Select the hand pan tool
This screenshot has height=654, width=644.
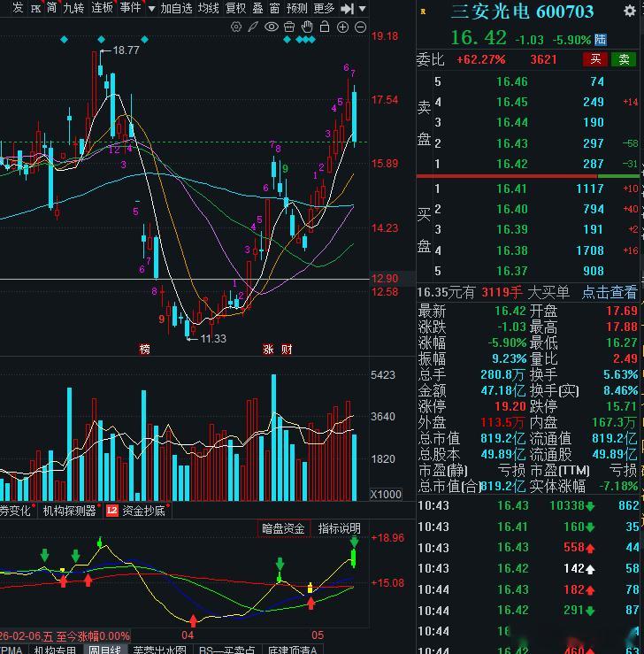[x=307, y=27]
